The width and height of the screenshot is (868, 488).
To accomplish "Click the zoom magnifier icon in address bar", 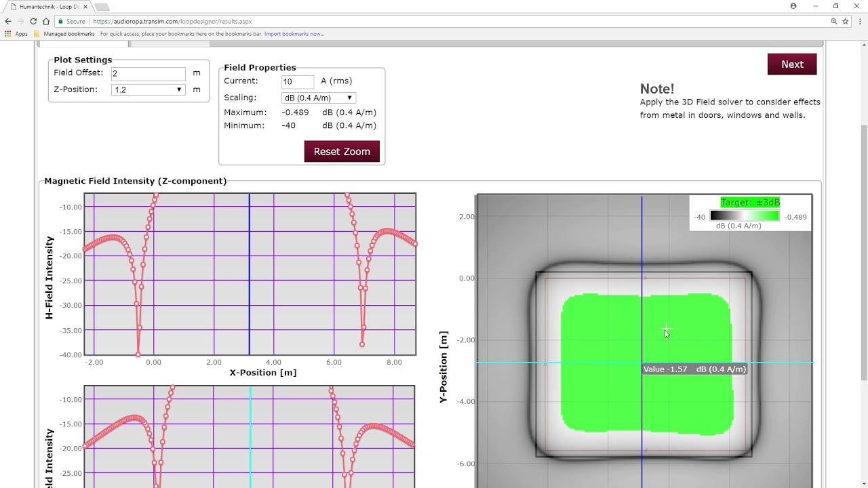I will click(x=834, y=21).
